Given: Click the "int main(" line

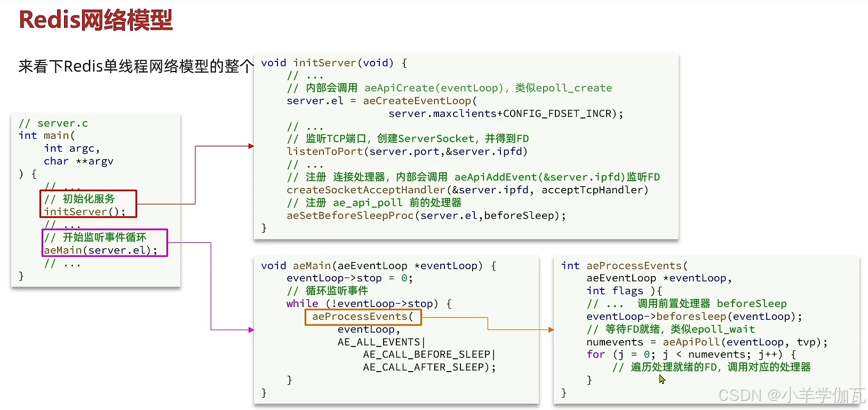Looking at the screenshot, I should coord(47,136).
